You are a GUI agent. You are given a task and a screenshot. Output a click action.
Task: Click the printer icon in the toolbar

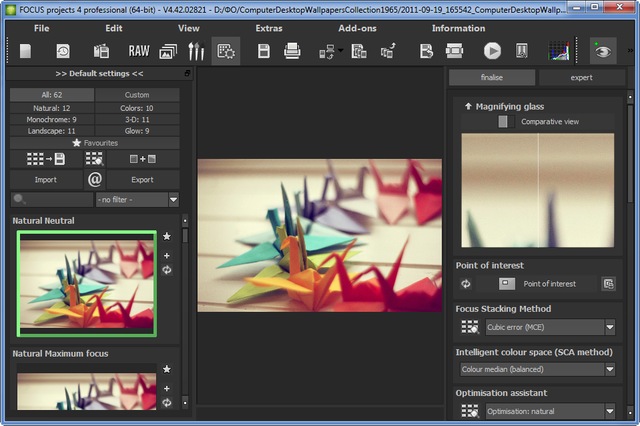pos(292,50)
